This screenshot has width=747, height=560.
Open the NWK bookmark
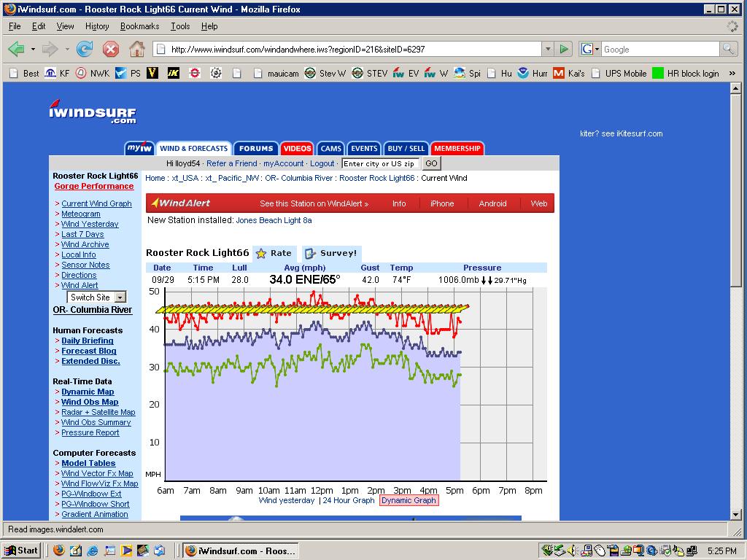pos(93,74)
